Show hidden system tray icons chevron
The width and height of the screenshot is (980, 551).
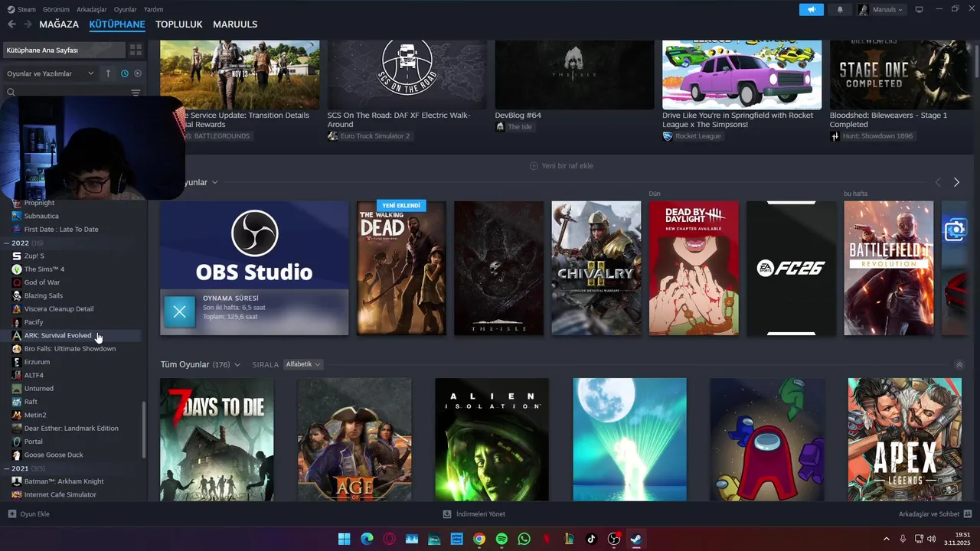tap(887, 539)
